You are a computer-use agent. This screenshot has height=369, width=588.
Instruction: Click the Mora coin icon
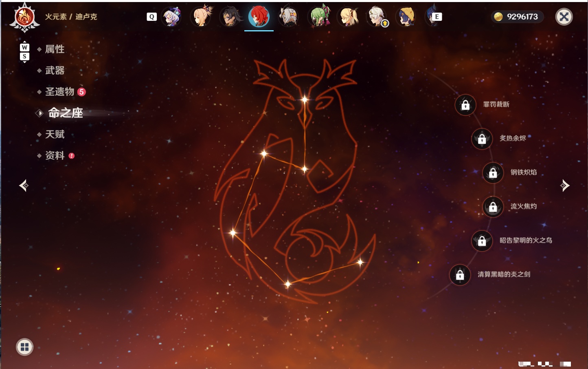pos(498,17)
